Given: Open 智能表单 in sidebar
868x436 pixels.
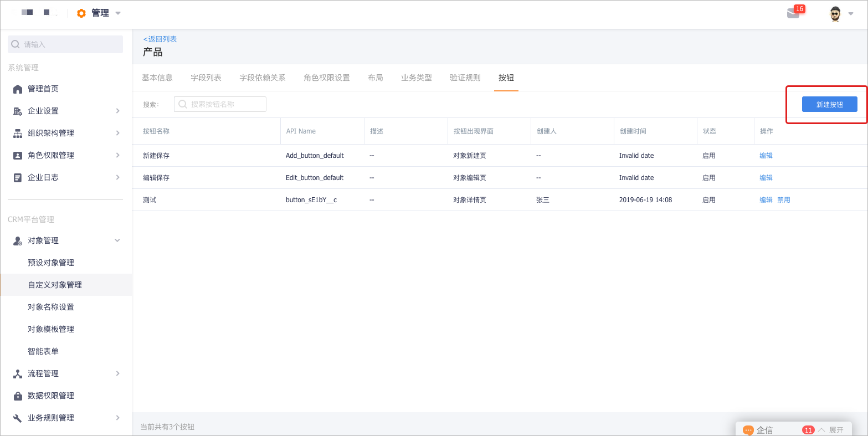Looking at the screenshot, I should coord(43,351).
